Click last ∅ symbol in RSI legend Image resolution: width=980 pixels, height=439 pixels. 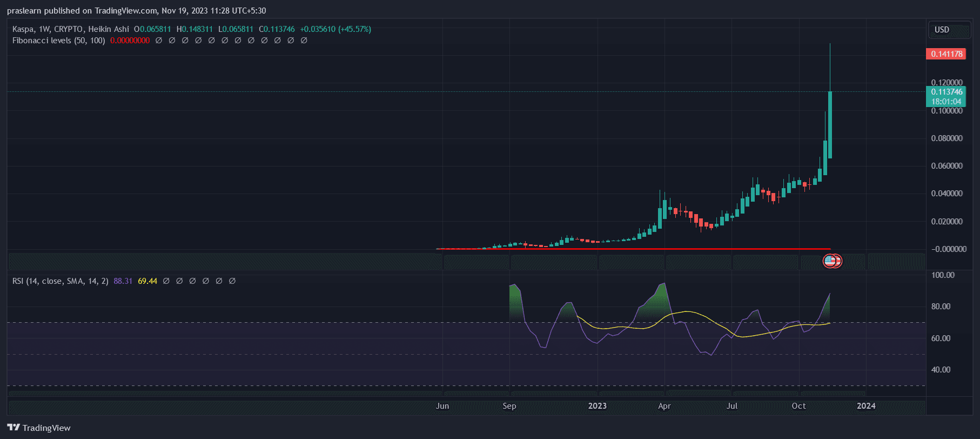pyautogui.click(x=232, y=281)
